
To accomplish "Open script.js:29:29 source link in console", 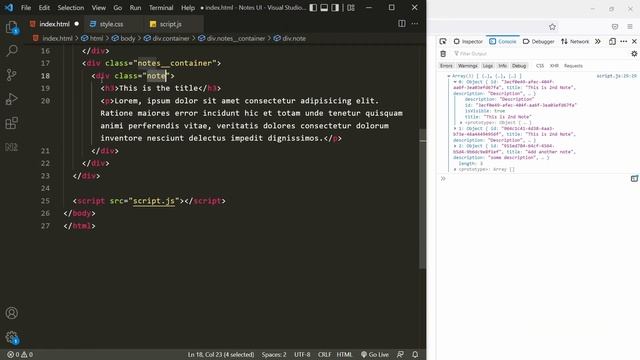I will 616,76.
